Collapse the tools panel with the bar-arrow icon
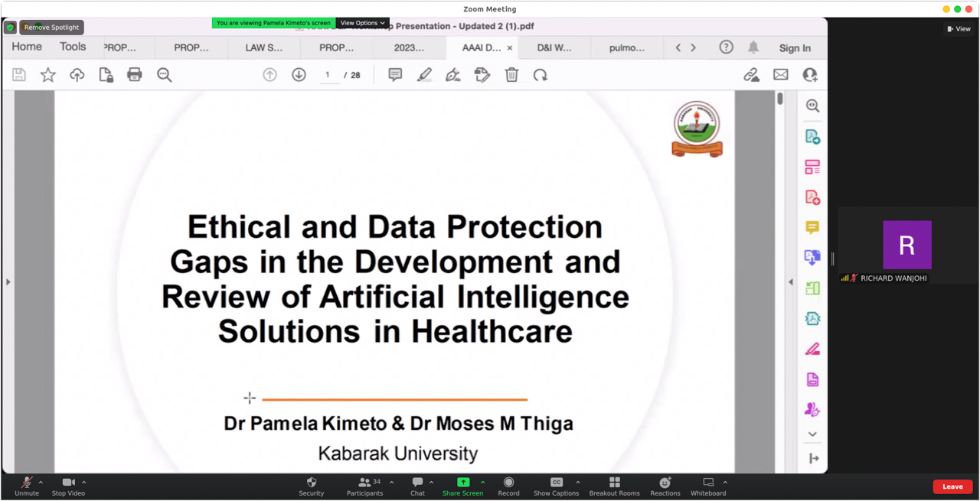The image size is (980, 501). pos(813,458)
